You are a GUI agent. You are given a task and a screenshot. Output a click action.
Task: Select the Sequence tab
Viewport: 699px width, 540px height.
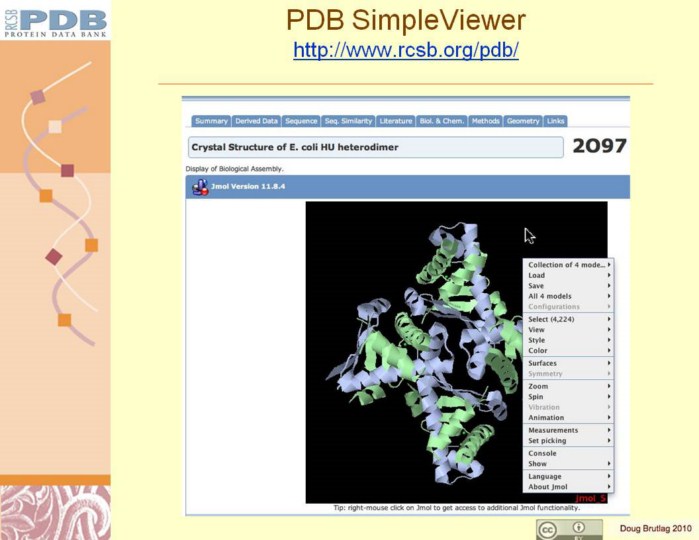pos(300,121)
